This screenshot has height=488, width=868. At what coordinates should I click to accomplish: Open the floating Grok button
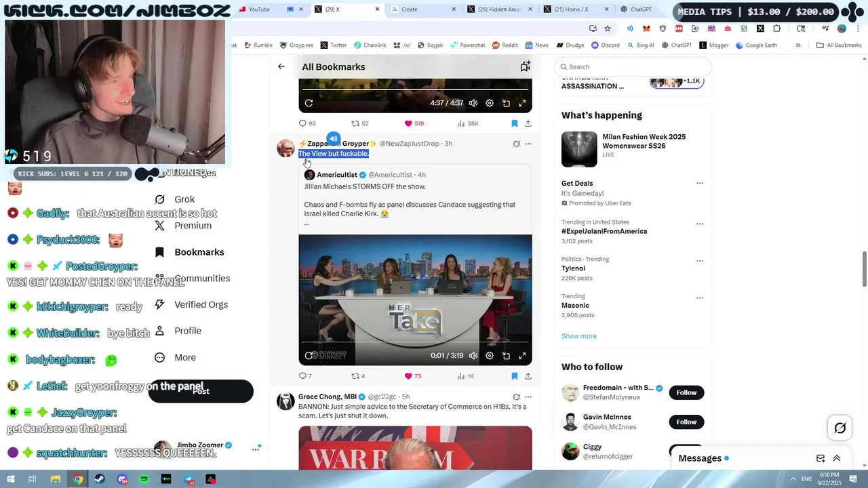tap(840, 428)
